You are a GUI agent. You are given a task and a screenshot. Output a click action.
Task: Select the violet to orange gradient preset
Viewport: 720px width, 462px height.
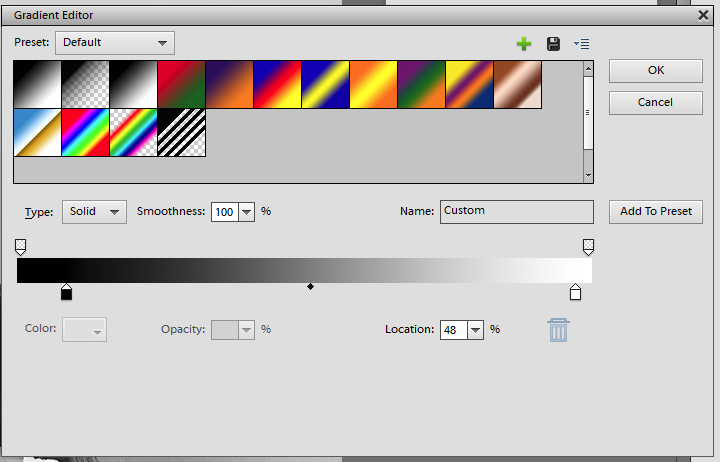(229, 85)
